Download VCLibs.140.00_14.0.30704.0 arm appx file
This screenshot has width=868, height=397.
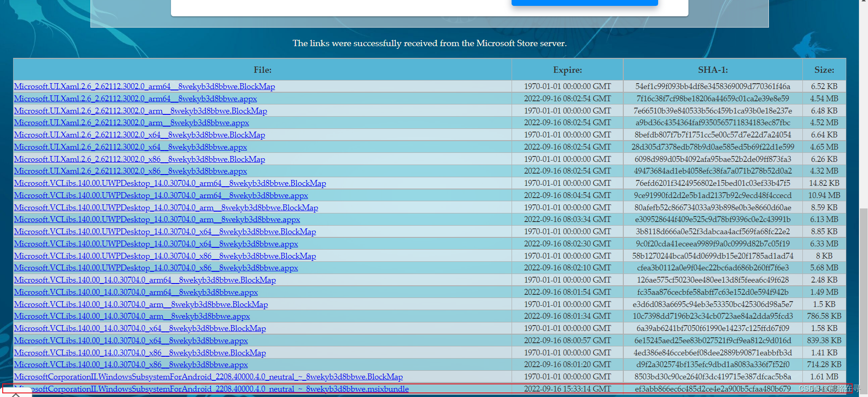click(x=132, y=316)
